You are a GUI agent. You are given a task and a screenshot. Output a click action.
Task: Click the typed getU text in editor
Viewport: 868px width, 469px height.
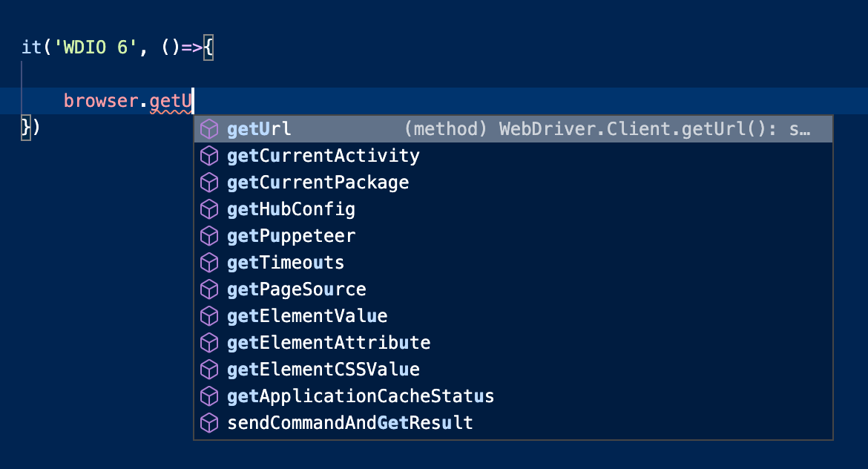pyautogui.click(x=171, y=102)
